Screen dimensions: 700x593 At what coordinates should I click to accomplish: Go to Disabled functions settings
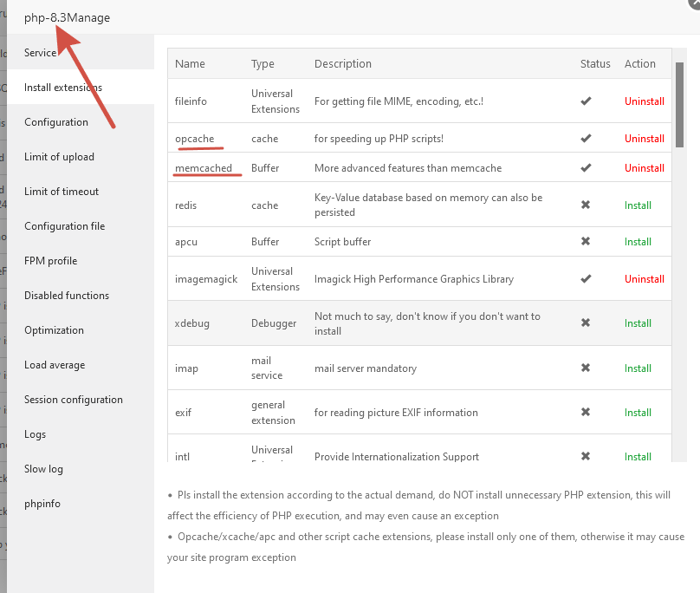pyautogui.click(x=67, y=296)
